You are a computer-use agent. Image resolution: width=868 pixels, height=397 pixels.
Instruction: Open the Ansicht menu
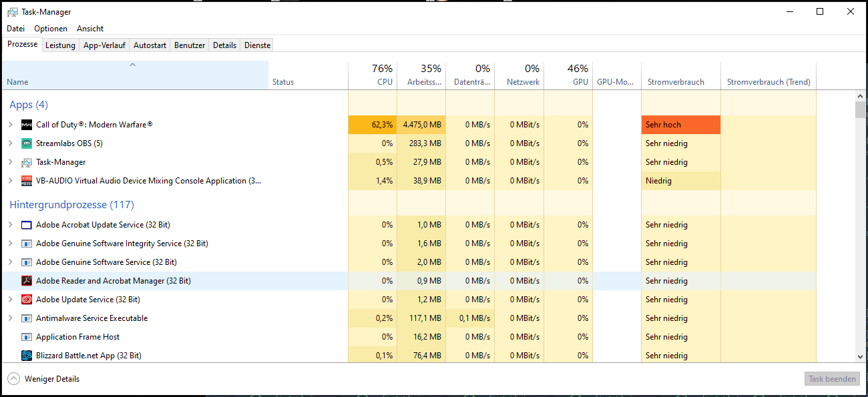[90, 29]
